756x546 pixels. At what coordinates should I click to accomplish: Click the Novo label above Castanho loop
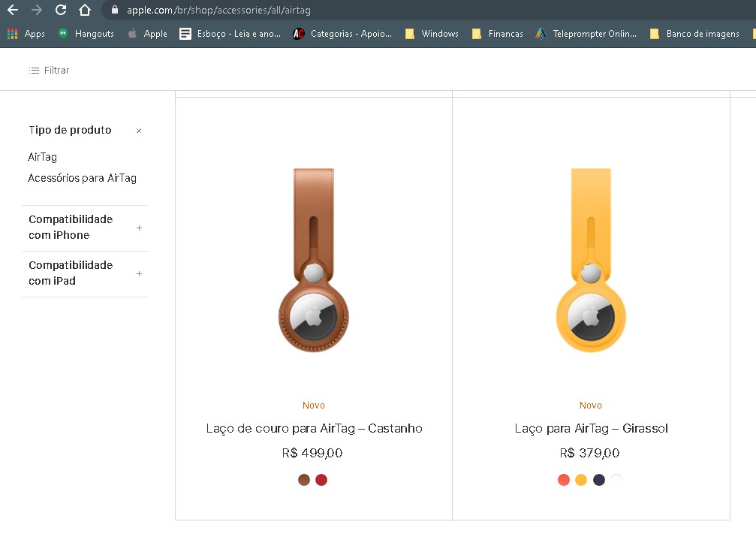click(313, 405)
